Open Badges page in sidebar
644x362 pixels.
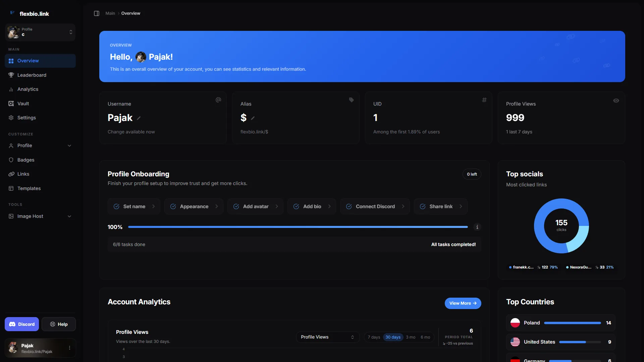point(40,160)
